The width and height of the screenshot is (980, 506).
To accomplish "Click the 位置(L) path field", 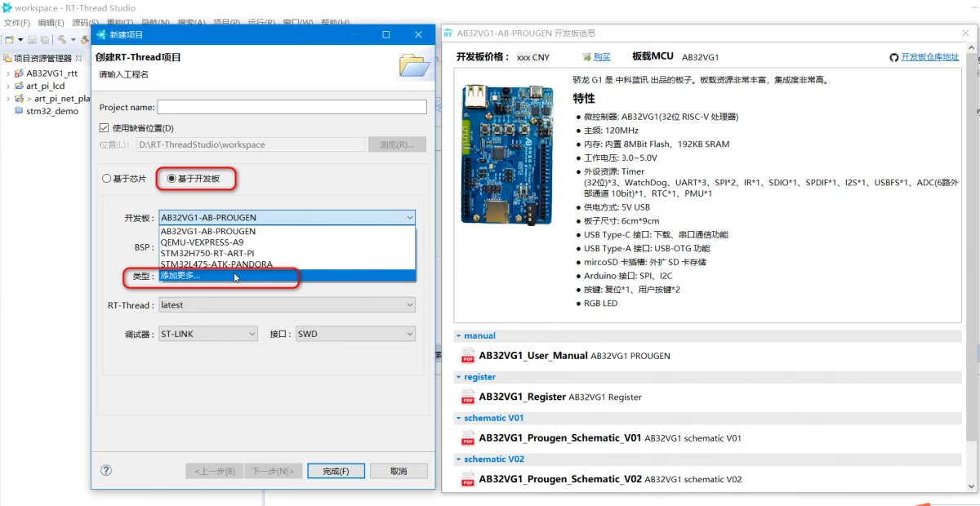I will (x=251, y=144).
